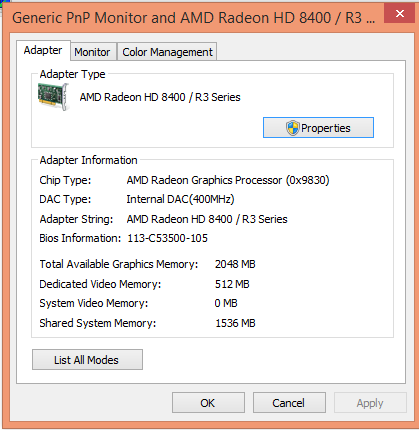Click the Adapter String value text

point(207,219)
